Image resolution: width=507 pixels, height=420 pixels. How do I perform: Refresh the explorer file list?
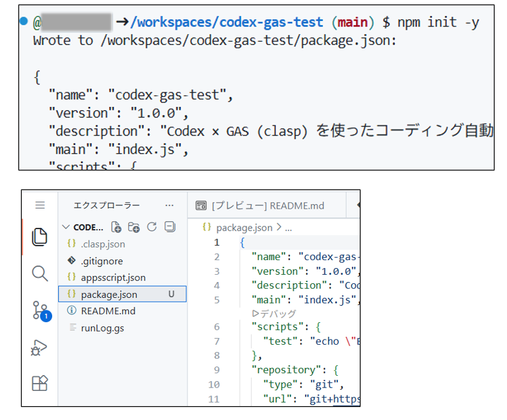pos(152,227)
